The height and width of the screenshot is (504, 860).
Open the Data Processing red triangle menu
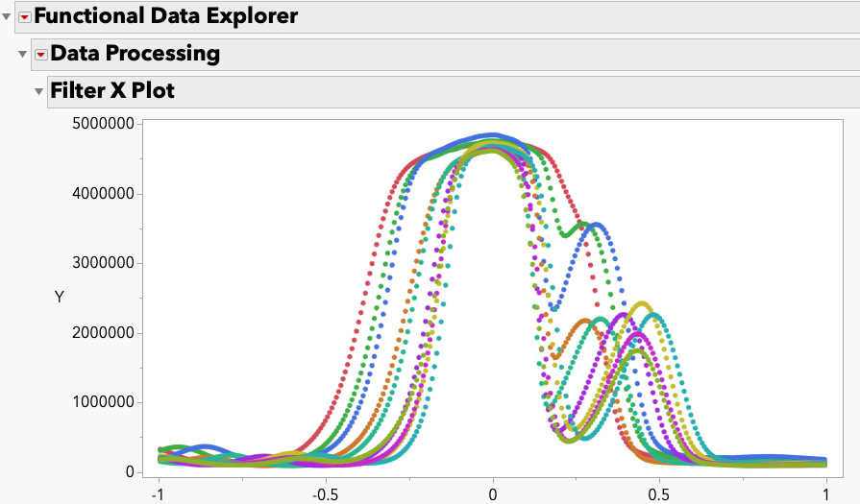pyautogui.click(x=41, y=54)
